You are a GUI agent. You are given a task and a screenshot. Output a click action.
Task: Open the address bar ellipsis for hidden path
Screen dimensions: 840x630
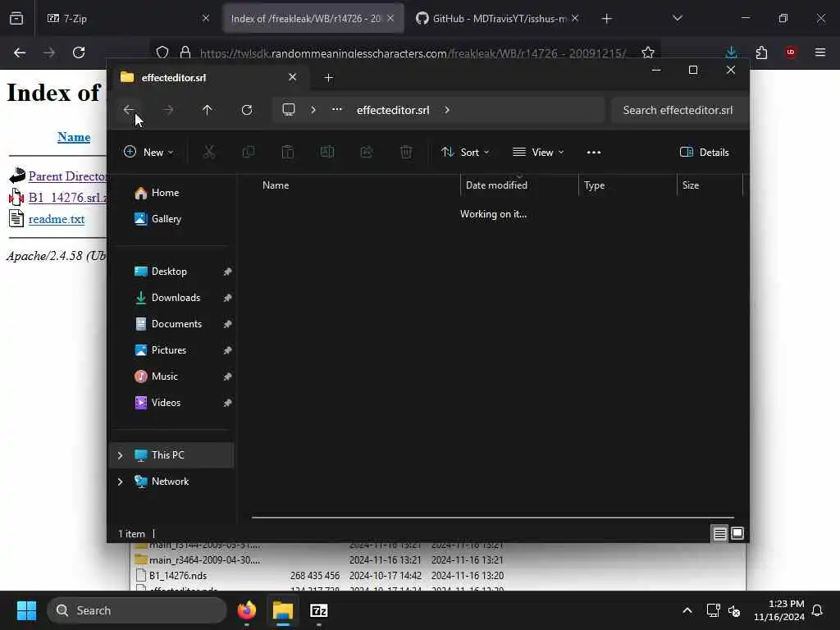(336, 109)
